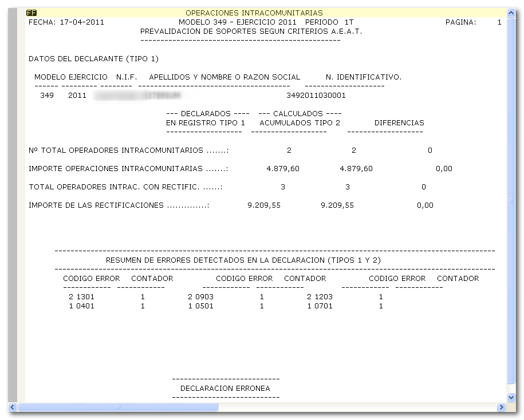
Task: Click error code 2 1301
Action: click(x=81, y=297)
